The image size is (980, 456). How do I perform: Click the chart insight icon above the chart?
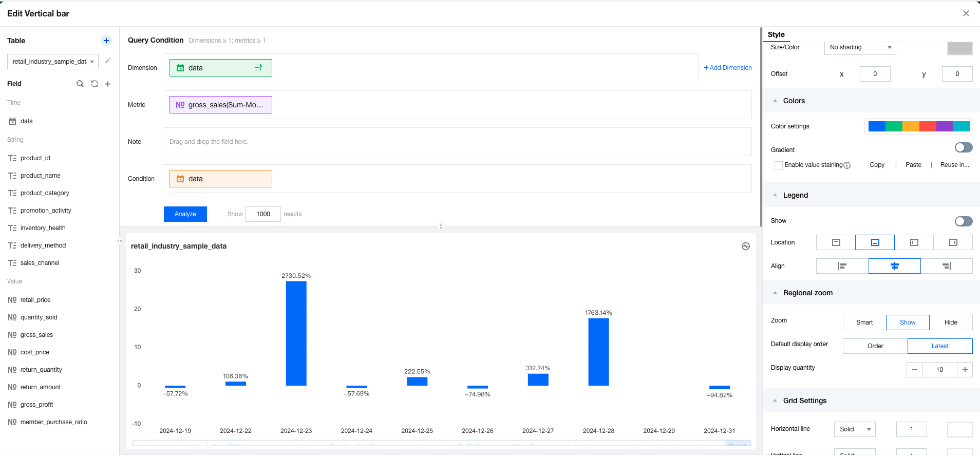click(746, 246)
